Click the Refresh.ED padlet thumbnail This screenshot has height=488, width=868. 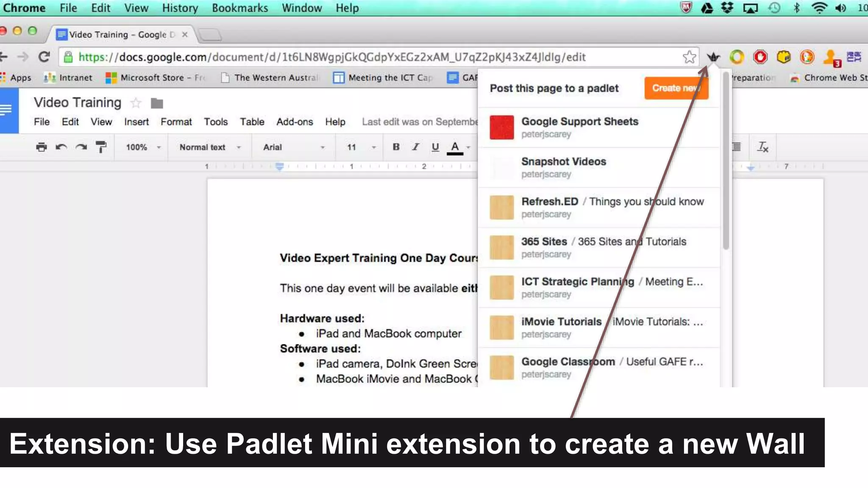pos(502,207)
